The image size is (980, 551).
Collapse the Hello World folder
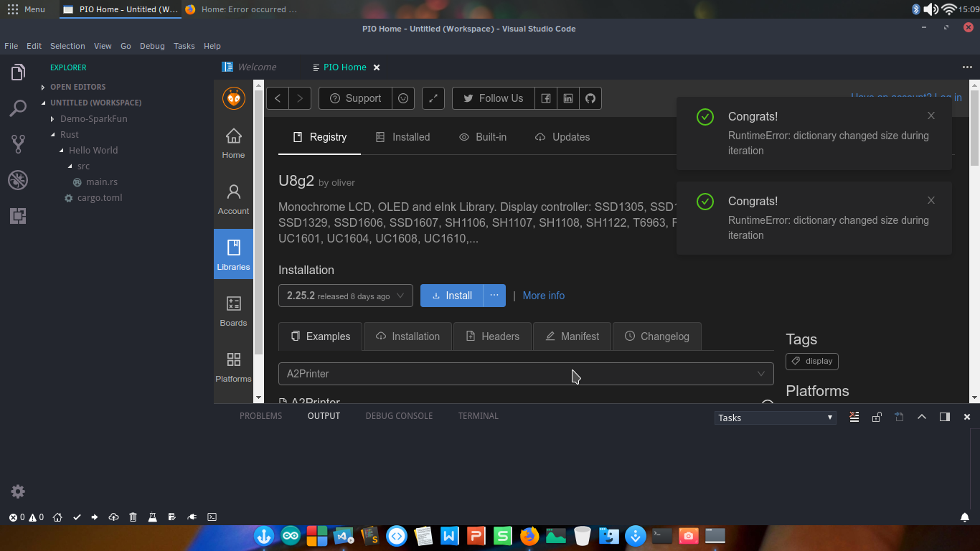tap(93, 150)
